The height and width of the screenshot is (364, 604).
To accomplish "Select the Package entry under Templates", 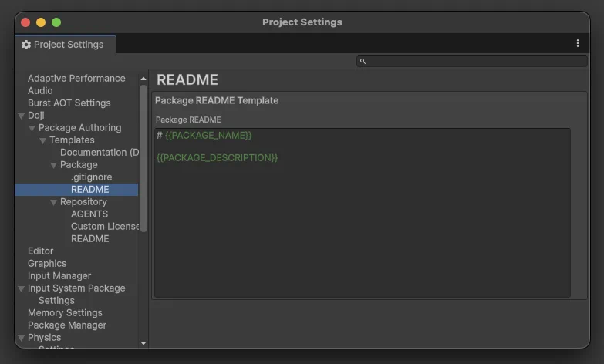I will click(79, 164).
